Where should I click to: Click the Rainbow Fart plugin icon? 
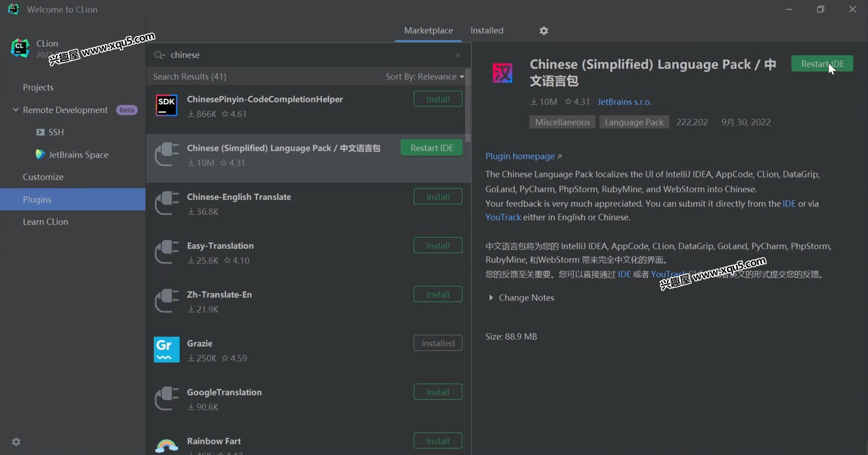click(x=167, y=445)
